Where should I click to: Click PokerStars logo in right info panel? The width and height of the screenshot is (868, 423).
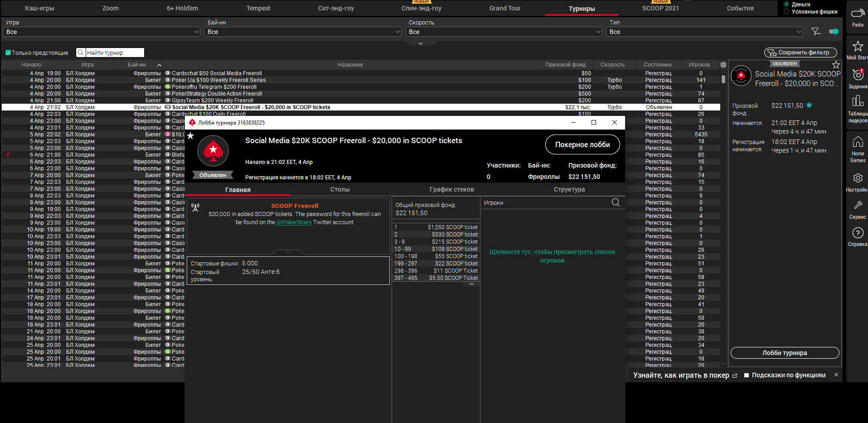tap(741, 76)
